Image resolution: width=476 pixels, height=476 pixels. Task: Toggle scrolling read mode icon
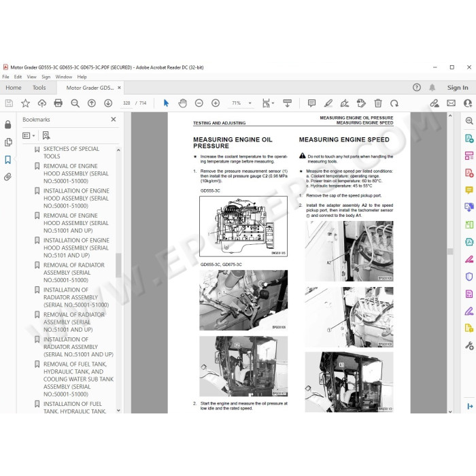287,103
